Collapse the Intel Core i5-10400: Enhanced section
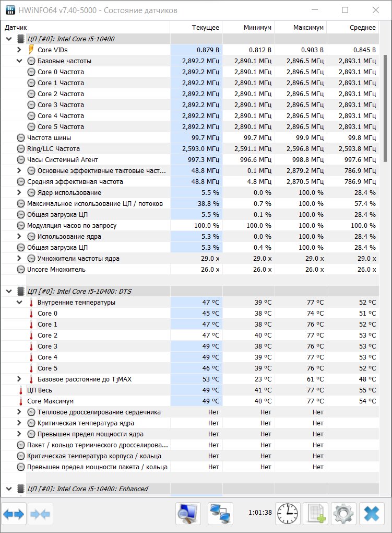Screen dimensions: 392x533 point(9,489)
